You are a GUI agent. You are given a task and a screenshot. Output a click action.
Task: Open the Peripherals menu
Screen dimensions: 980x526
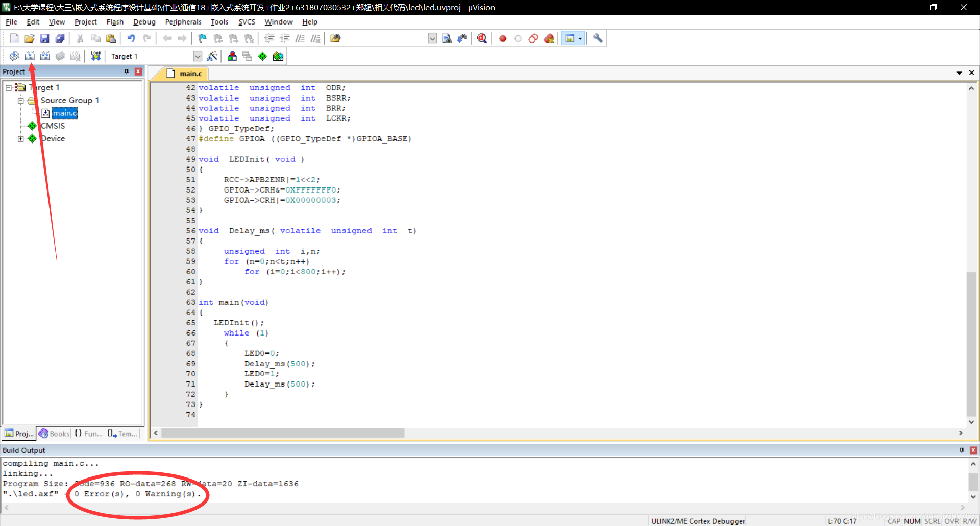pos(183,22)
